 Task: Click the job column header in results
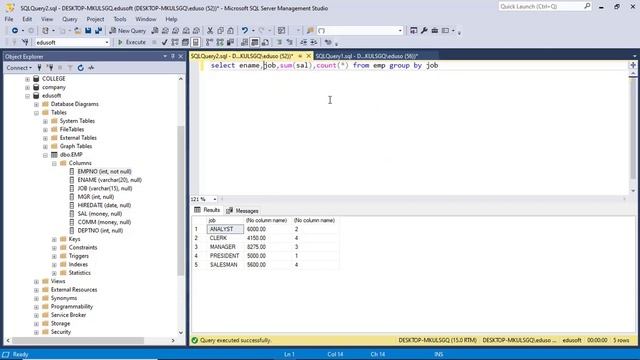coord(225,220)
